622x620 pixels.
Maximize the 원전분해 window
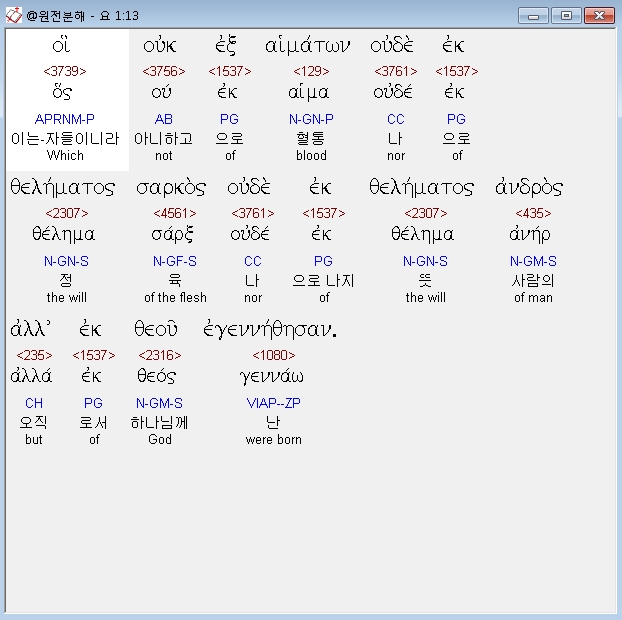(x=566, y=16)
